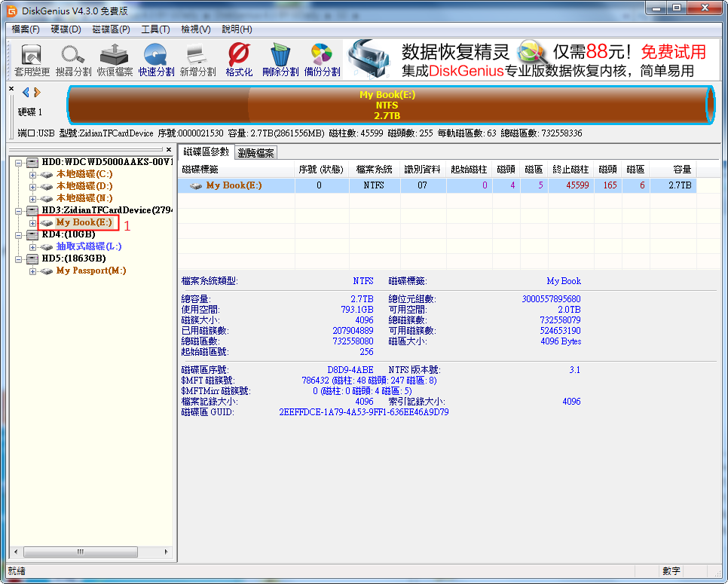Click the 就緒 status bar text

pyautogui.click(x=17, y=571)
